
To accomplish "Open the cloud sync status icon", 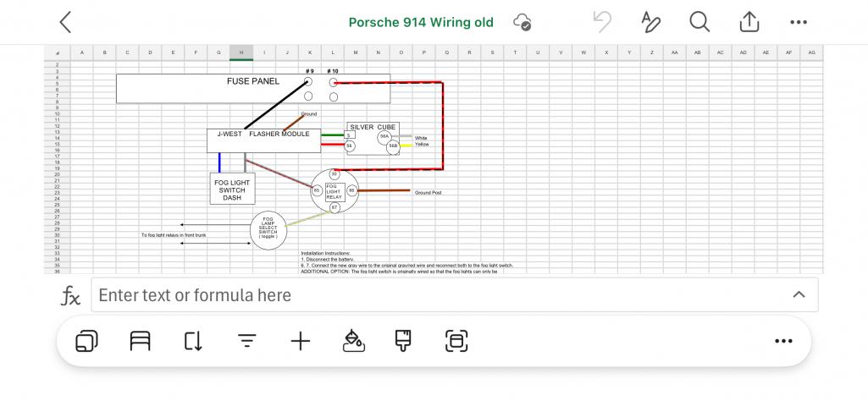I will click(x=522, y=22).
